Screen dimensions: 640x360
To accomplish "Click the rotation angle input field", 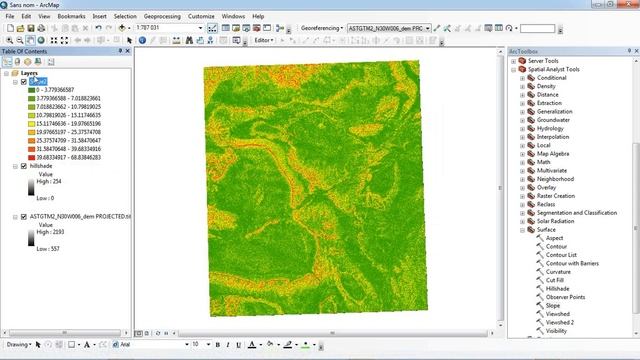I will pyautogui.click(x=537, y=29).
